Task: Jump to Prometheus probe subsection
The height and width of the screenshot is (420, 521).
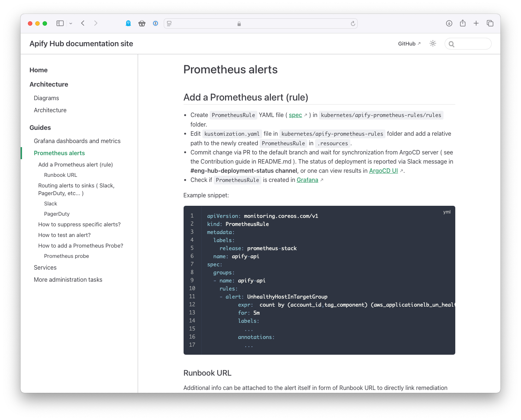Action: (x=66, y=256)
